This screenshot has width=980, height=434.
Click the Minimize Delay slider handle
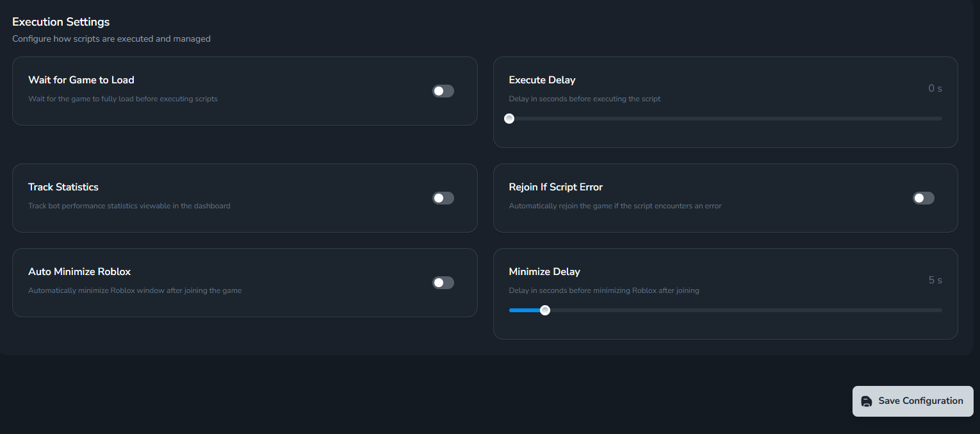click(x=545, y=310)
